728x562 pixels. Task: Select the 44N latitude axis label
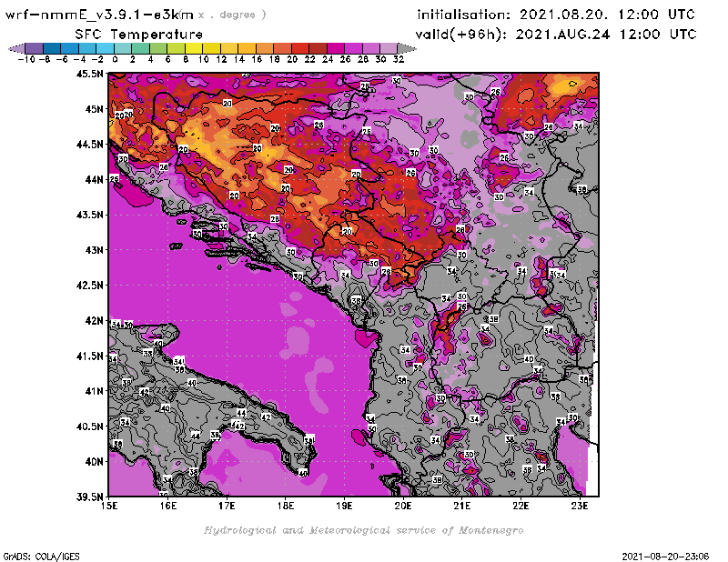(x=94, y=179)
